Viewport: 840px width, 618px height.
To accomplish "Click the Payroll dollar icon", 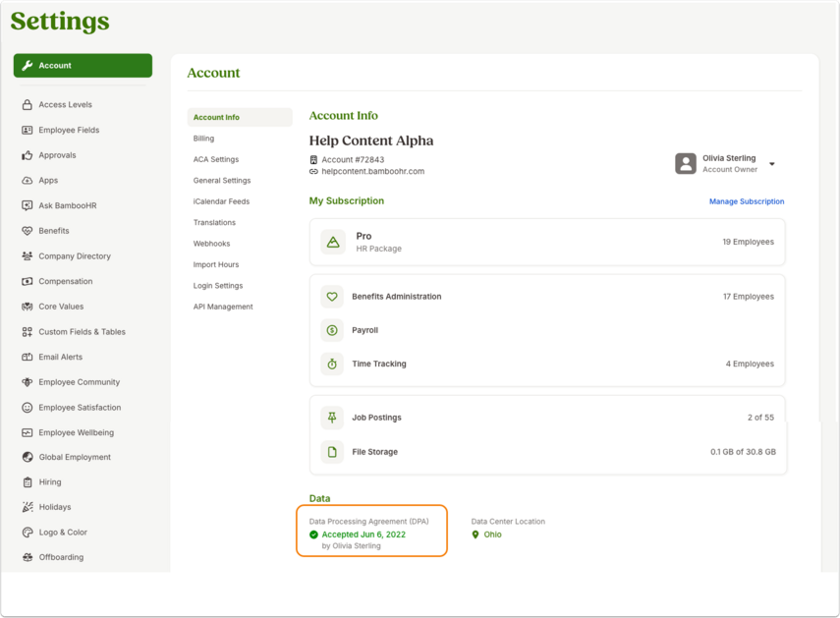I will pos(332,330).
